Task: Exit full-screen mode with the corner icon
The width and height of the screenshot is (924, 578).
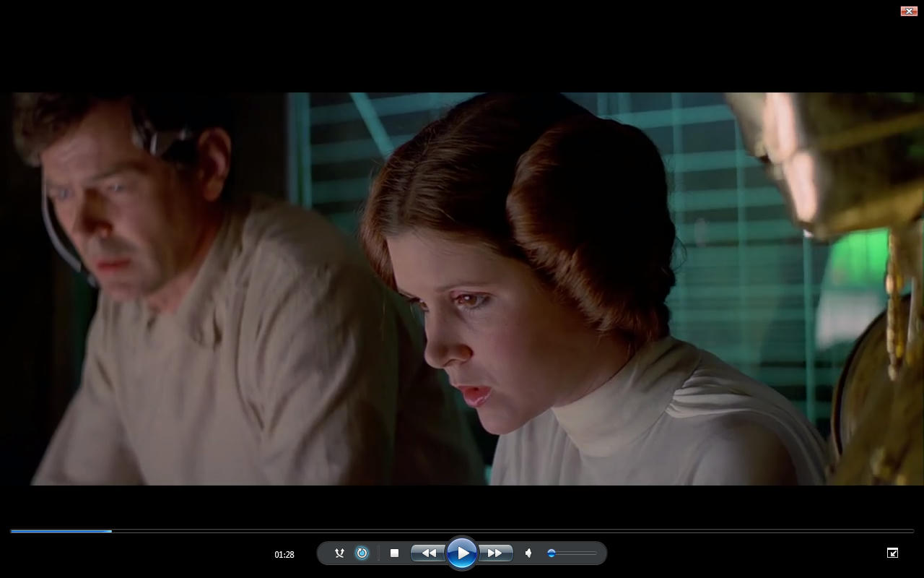Action: pos(892,553)
